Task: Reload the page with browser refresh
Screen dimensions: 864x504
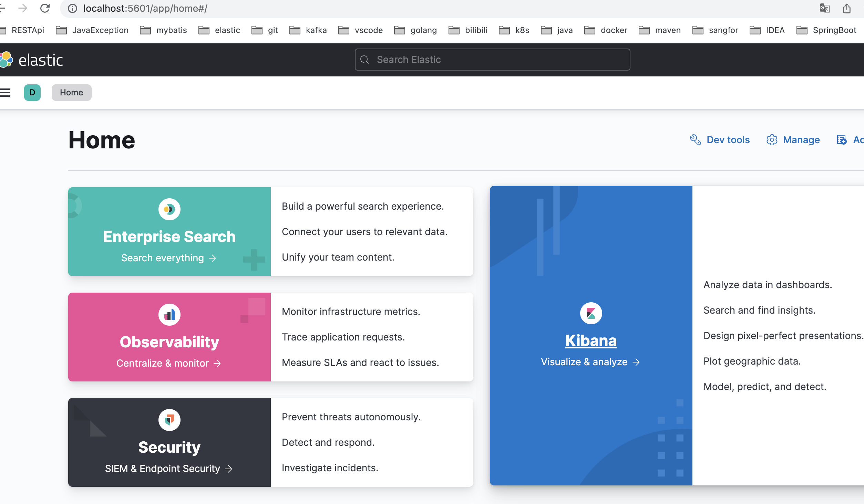Action: coord(45,8)
